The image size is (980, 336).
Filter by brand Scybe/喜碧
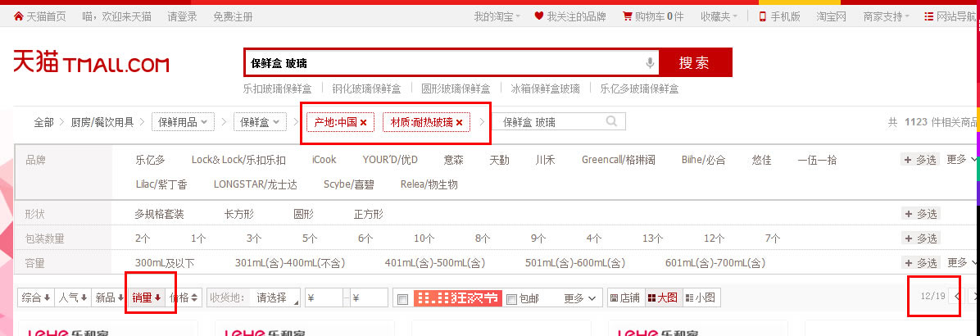348,184
